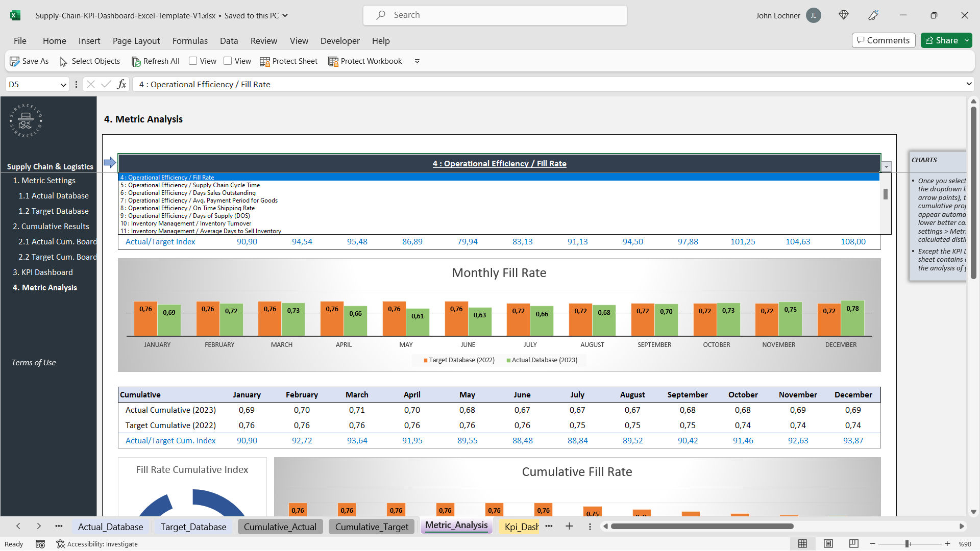Open the Excel app icon menu

[x=15, y=15]
